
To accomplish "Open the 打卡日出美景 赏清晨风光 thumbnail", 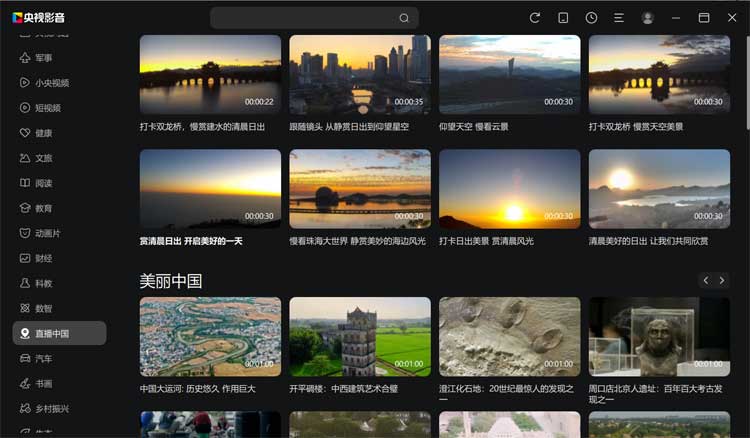I will [509, 189].
